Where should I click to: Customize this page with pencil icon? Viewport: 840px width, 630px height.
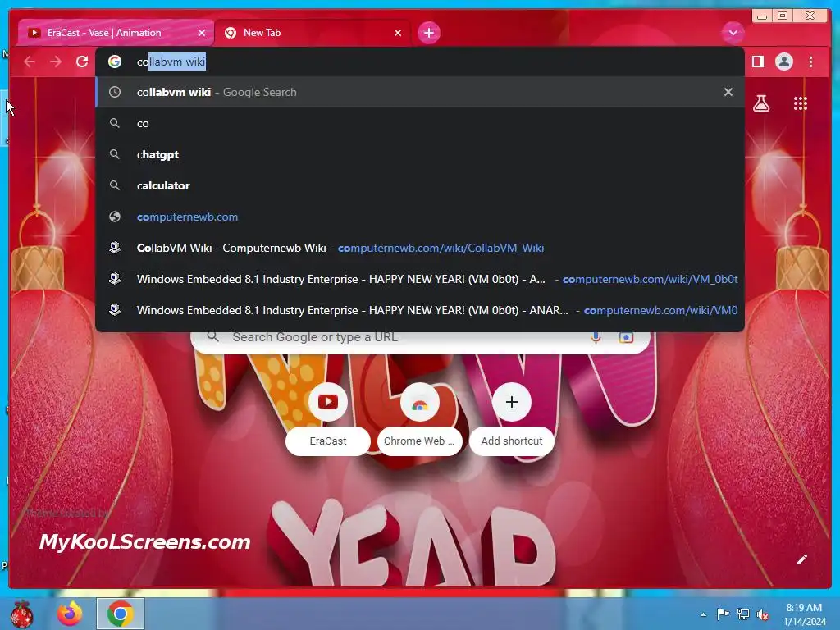[801, 559]
